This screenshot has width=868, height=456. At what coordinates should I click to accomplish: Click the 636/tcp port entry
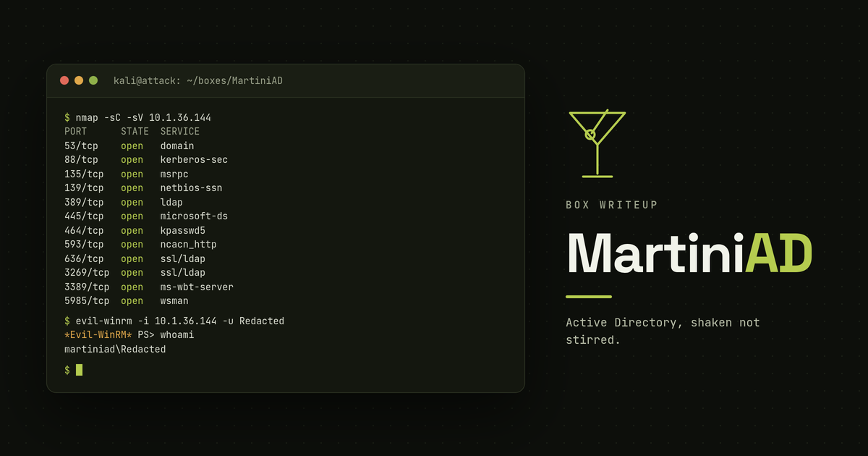click(84, 258)
